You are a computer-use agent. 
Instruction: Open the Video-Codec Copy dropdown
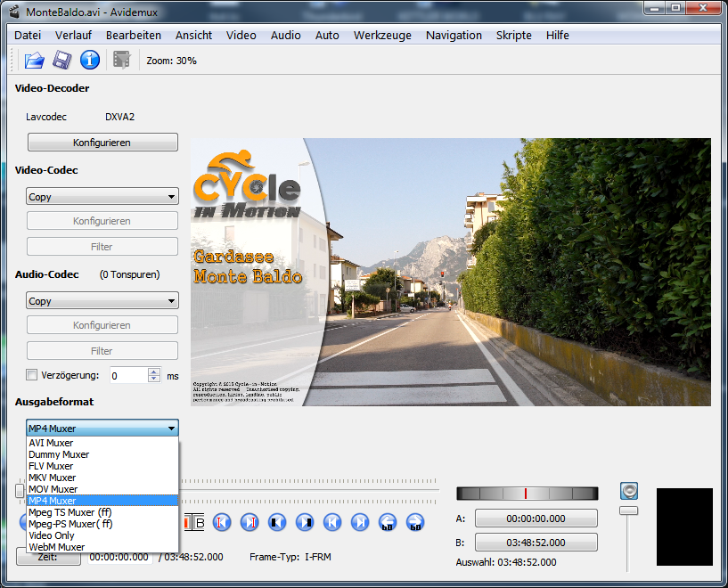tap(102, 197)
